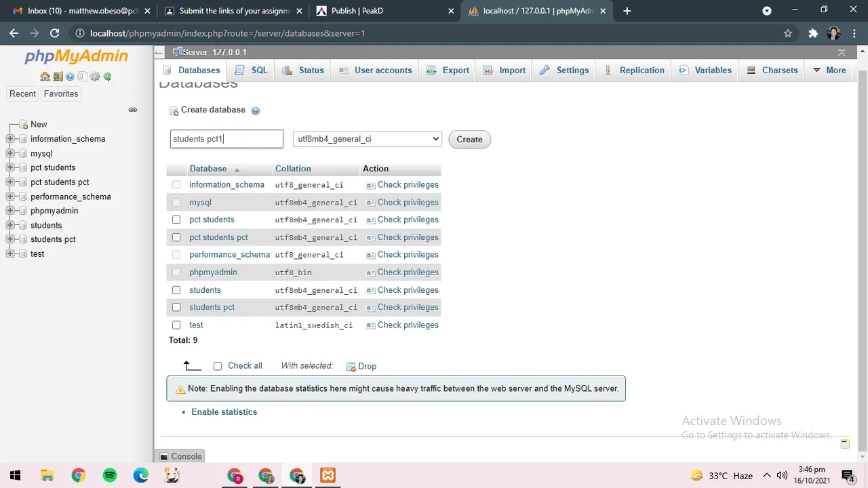Image resolution: width=868 pixels, height=488 pixels.
Task: Open the Console bar at bottom
Action: point(181,457)
